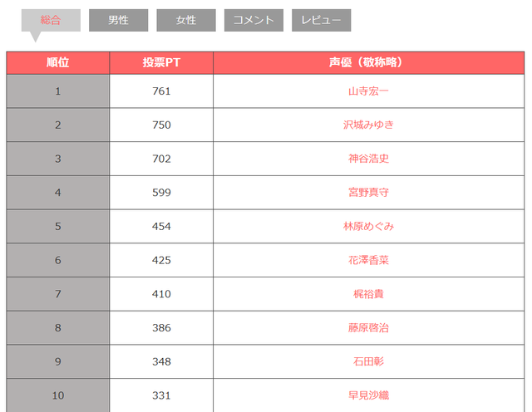Select the 梶裕貴 name link
This screenshot has height=412, width=532.
tap(368, 294)
